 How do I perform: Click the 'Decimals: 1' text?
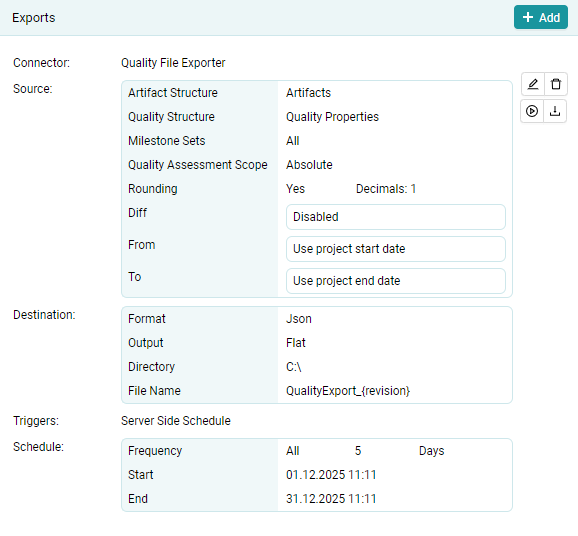[x=386, y=189]
